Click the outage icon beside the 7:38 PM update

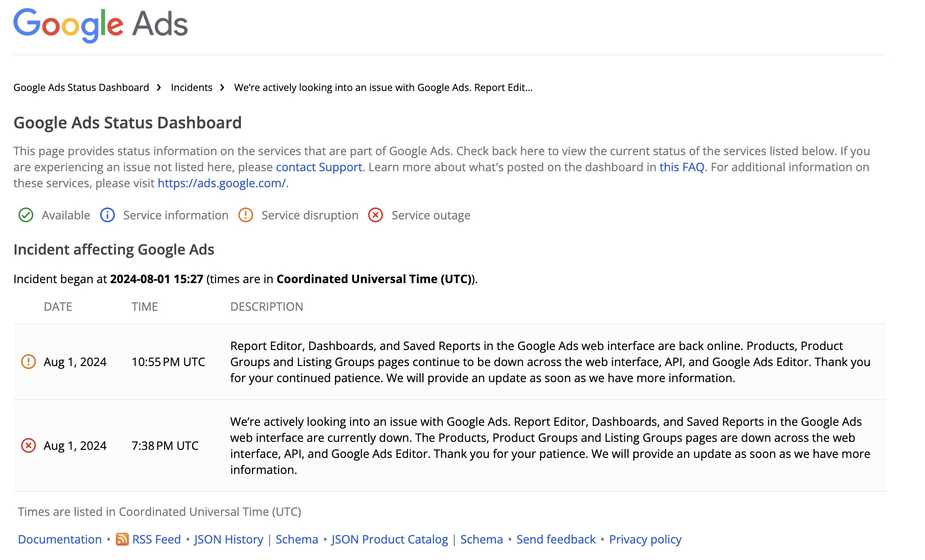pos(29,445)
